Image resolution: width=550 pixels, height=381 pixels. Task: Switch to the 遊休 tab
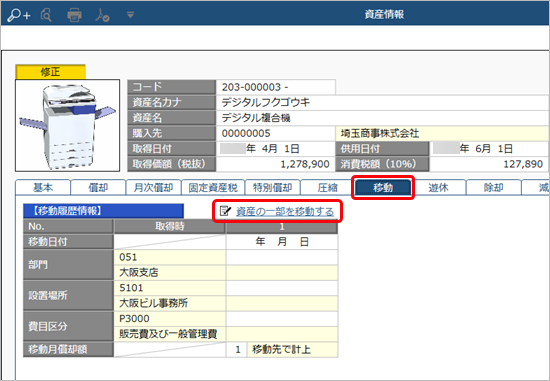click(438, 187)
